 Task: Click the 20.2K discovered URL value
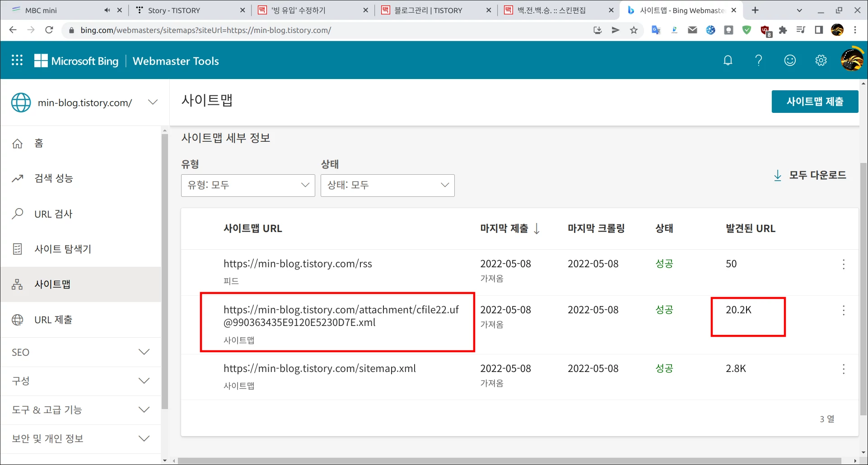click(739, 310)
